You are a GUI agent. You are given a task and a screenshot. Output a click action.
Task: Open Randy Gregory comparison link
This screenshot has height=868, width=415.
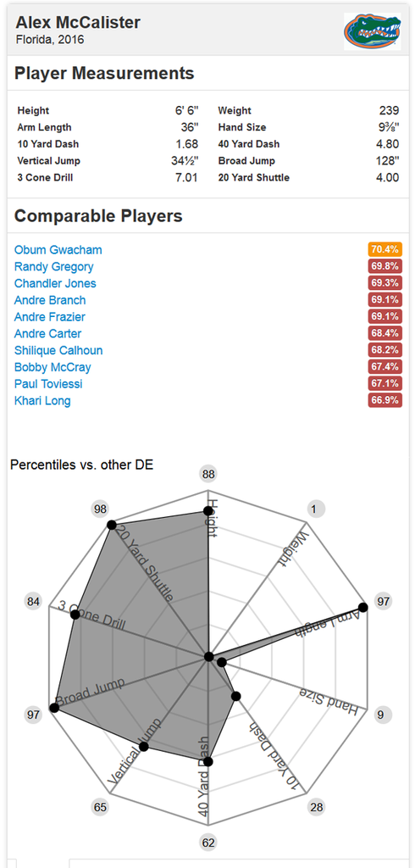pos(53,267)
